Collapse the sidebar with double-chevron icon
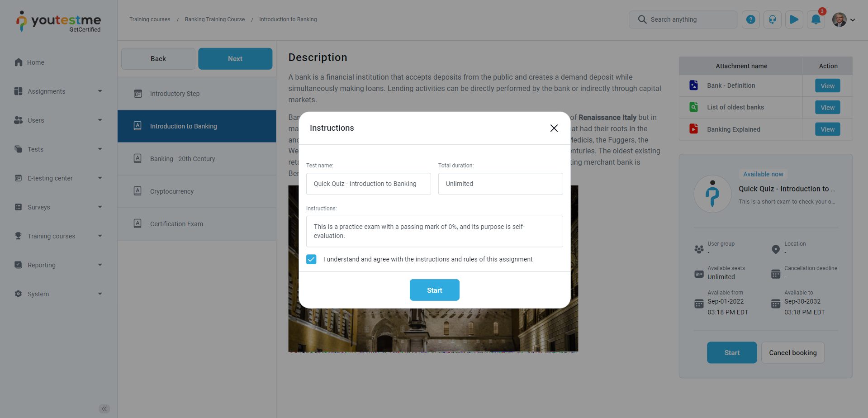The image size is (868, 418). 104,409
